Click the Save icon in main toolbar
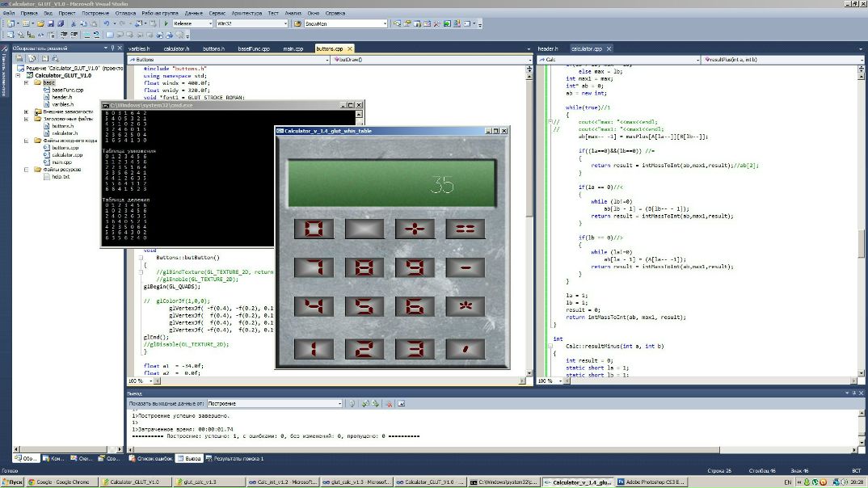 50,23
